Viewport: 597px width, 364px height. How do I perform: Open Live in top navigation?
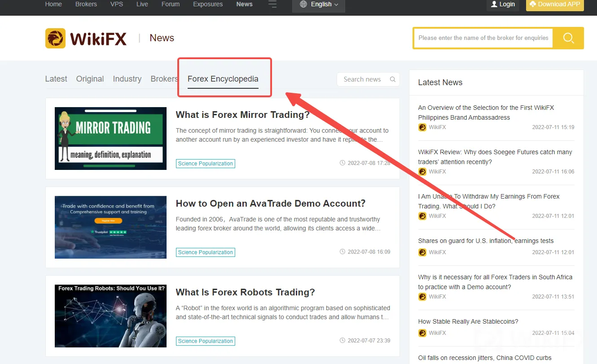click(142, 4)
